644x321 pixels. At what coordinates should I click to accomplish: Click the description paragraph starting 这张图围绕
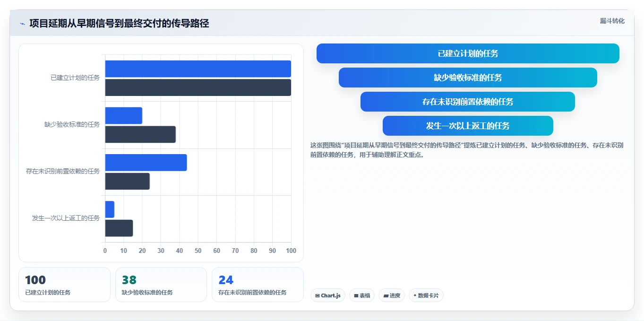tap(467, 150)
